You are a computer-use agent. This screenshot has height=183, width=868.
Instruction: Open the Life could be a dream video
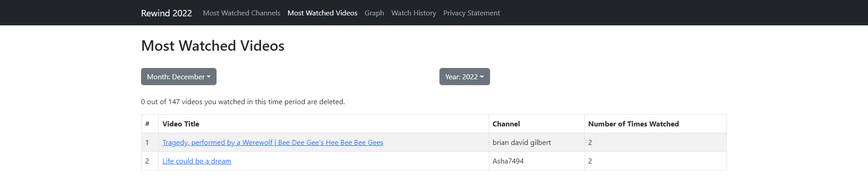coord(197,161)
